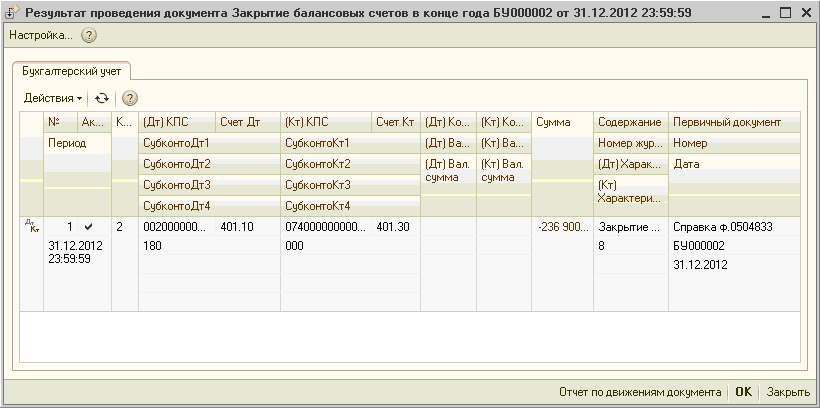This screenshot has width=820, height=408.
Task: Click the window title bar document icon
Action: [x=12, y=12]
